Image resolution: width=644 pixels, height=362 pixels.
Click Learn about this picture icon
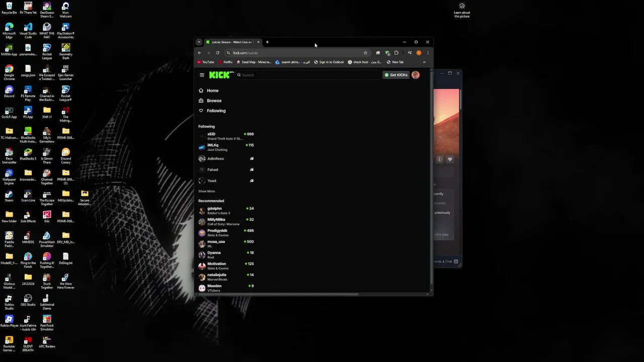462,11
